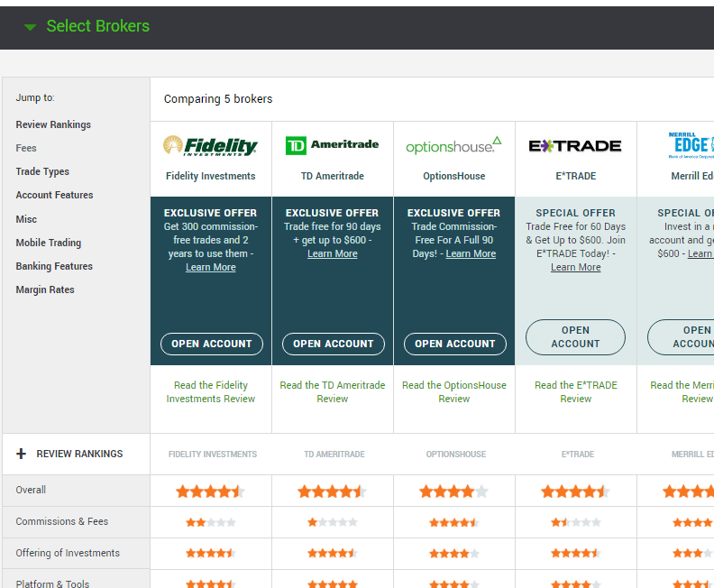Screen dimensions: 714x588
Task: Click the Select Brokers heading
Action: coord(98,26)
